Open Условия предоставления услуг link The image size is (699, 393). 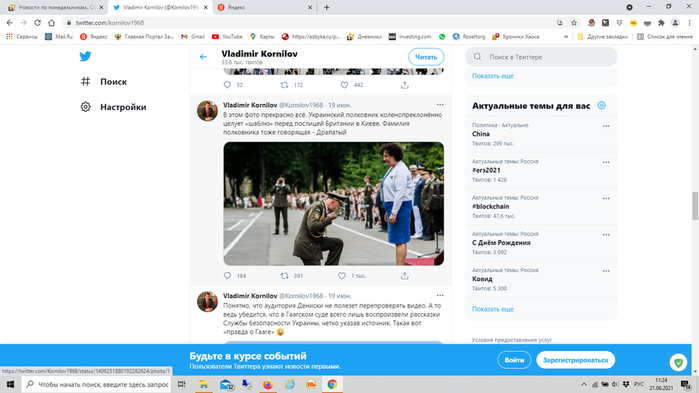pos(512,340)
